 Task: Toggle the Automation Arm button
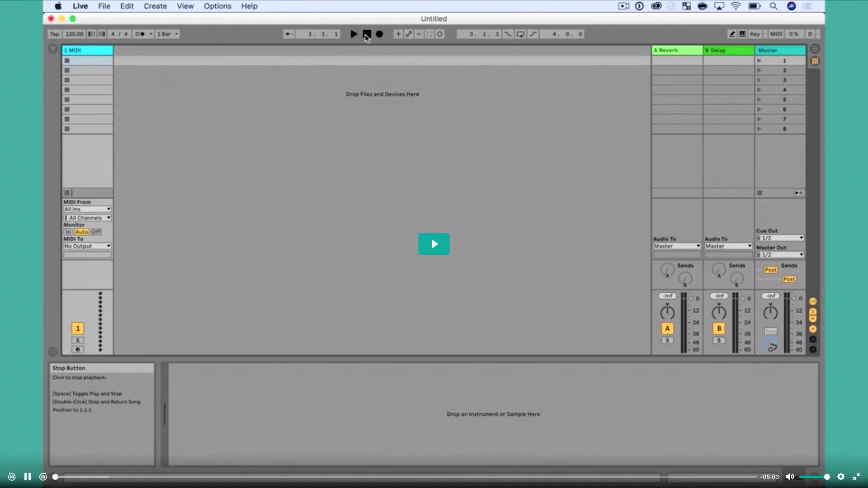409,34
